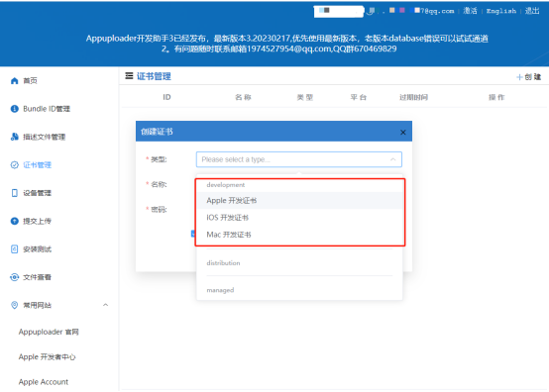The image size is (549, 392).
Task: Click the 名称 column header
Action: 243,97
